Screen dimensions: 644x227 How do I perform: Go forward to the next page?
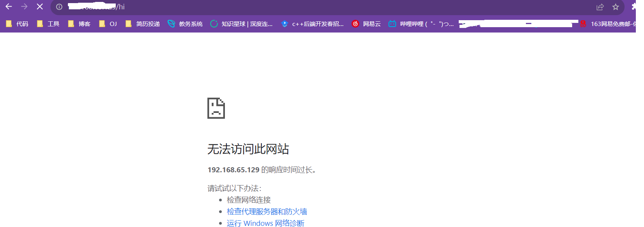click(24, 7)
